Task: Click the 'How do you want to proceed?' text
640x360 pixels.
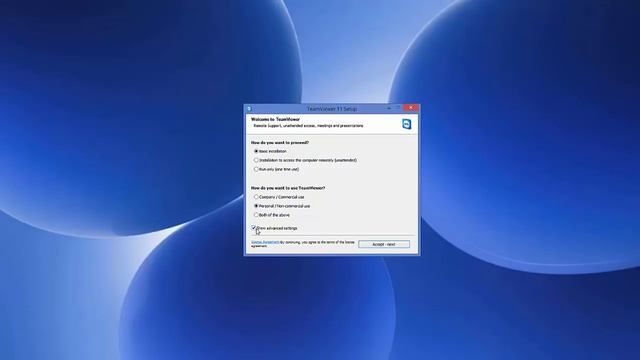Action: coord(280,142)
